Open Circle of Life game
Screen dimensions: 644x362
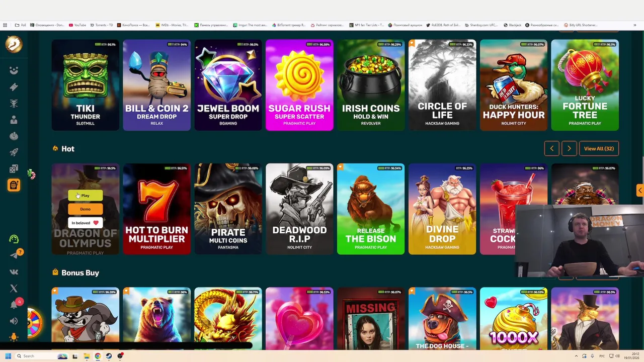(442, 85)
